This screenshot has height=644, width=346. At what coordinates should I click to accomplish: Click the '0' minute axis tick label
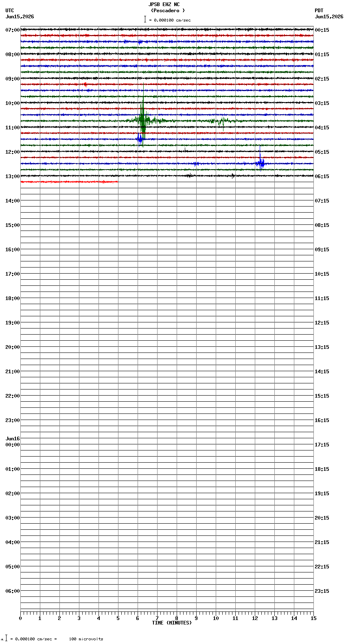[20, 618]
